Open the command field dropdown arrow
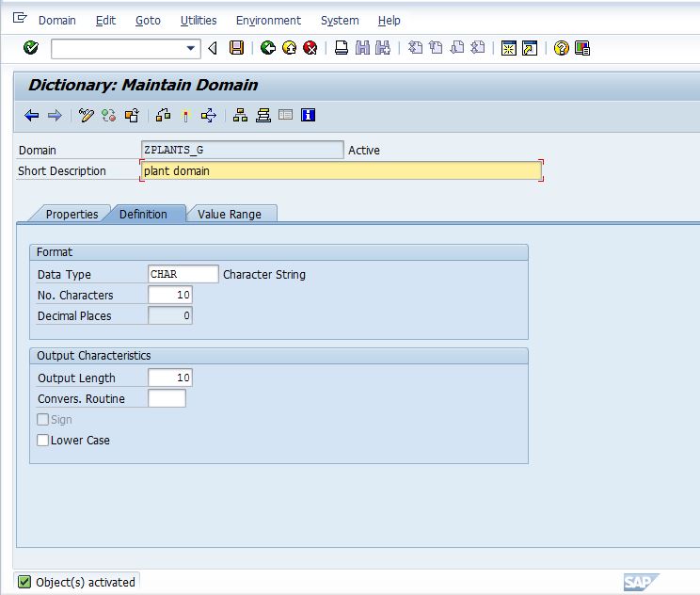Screen dimensions: 700x595 point(191,48)
